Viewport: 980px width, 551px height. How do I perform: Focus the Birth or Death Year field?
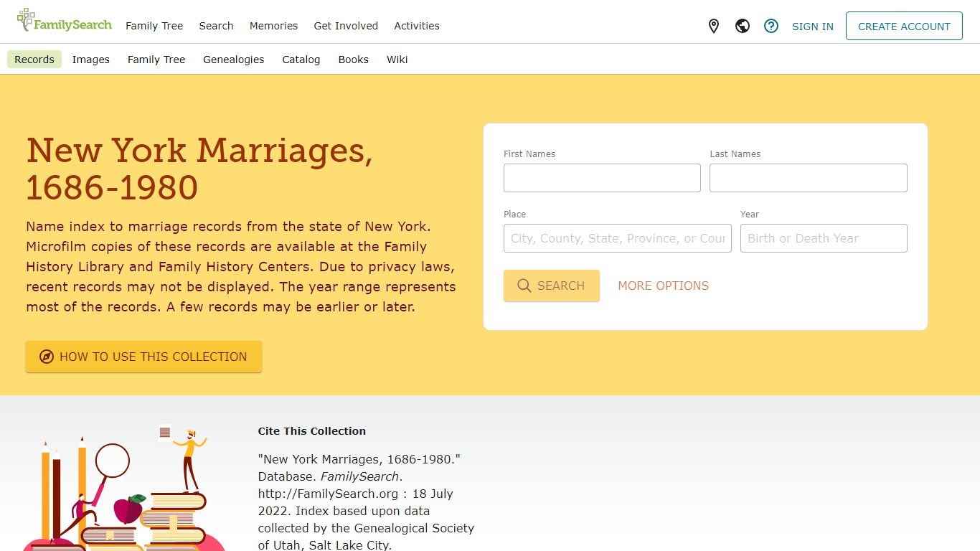pyautogui.click(x=824, y=238)
